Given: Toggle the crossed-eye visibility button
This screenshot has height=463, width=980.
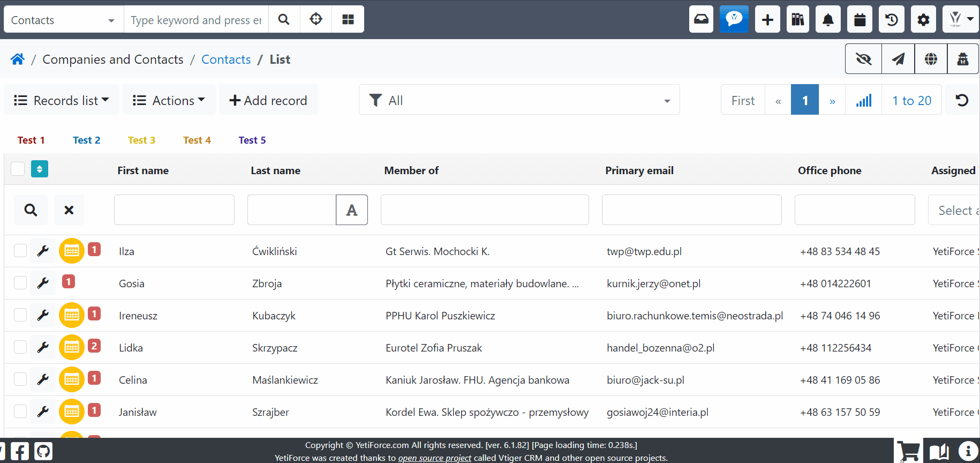Looking at the screenshot, I should point(863,59).
